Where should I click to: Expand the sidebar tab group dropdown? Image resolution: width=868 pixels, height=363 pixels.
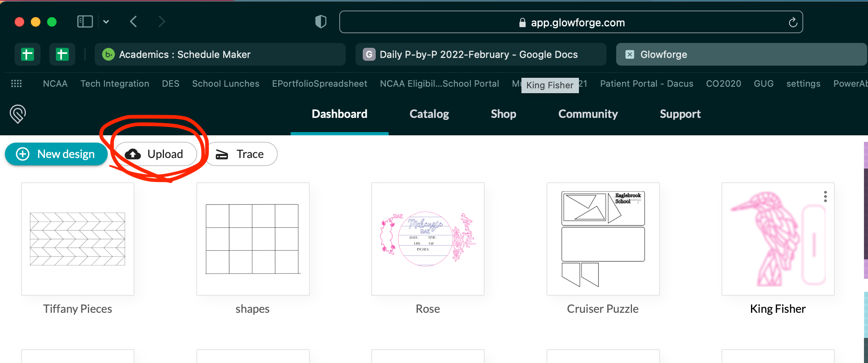[106, 22]
